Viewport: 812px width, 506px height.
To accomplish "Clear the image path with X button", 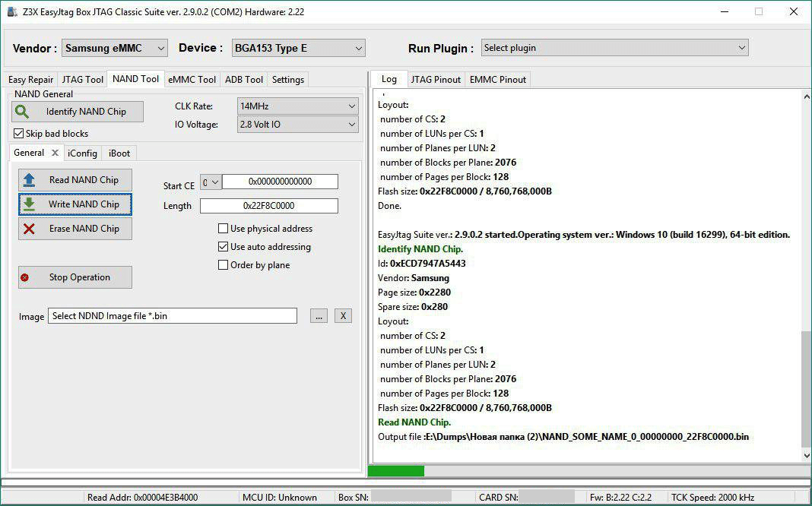I will tap(343, 316).
